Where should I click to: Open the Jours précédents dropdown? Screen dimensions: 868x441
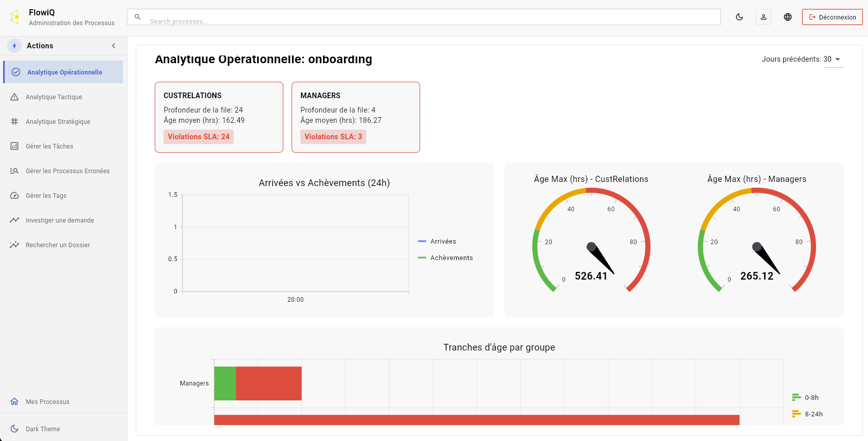click(x=834, y=59)
